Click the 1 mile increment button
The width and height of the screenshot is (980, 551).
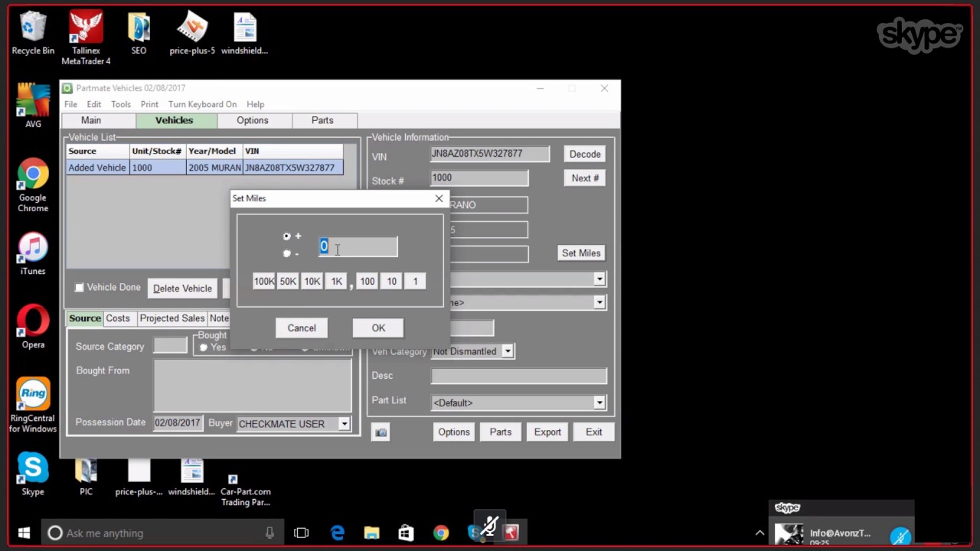click(x=416, y=282)
